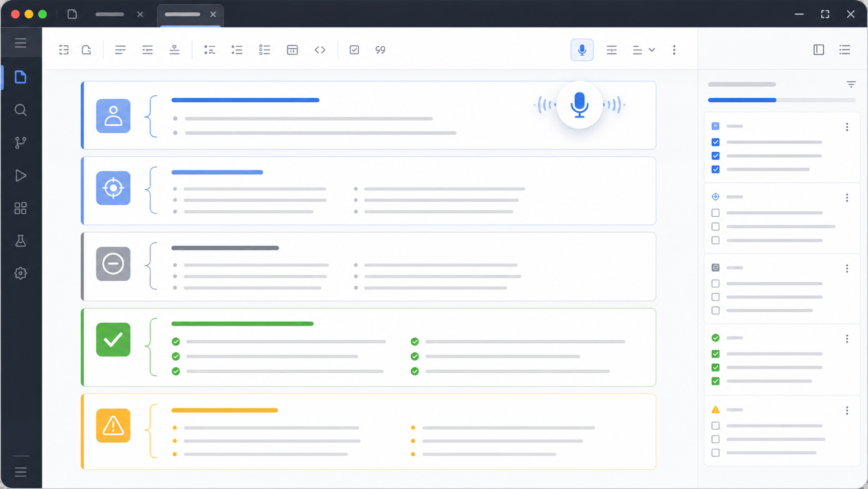
Task: Toggle the toolbar microphone dictation button
Action: click(582, 50)
